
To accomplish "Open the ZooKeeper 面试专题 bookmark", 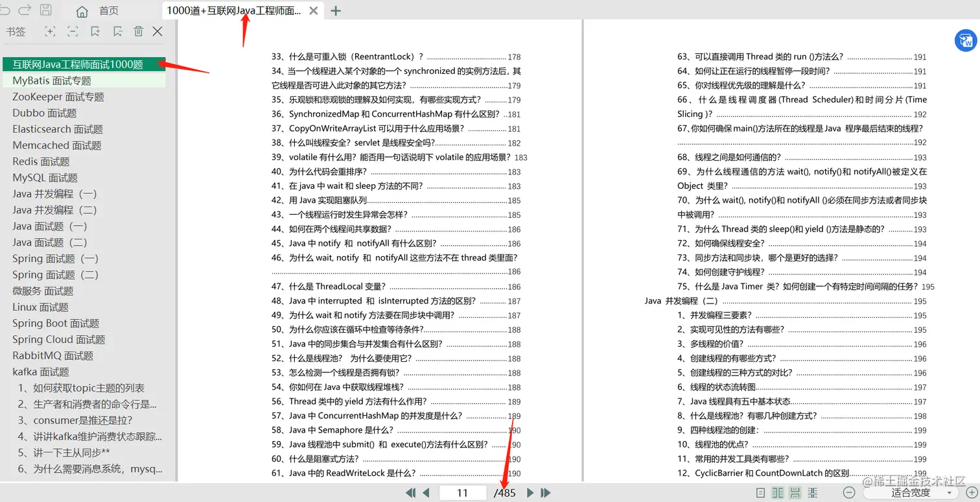I will (58, 97).
